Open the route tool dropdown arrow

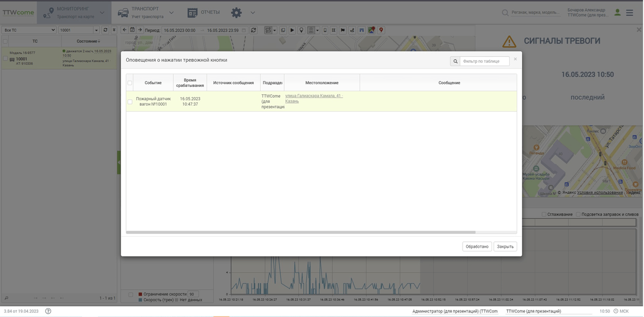click(x=275, y=30)
